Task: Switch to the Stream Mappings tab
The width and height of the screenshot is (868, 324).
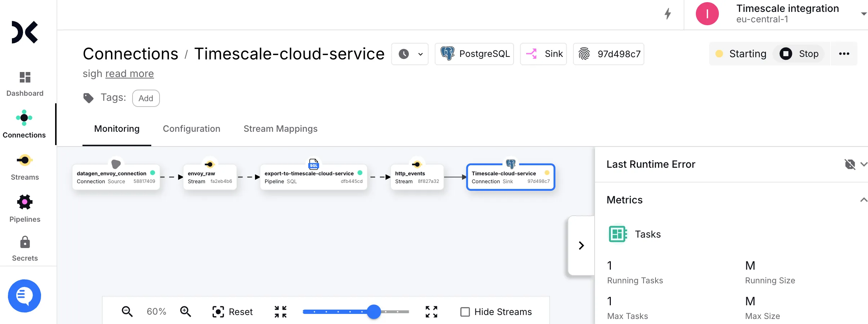Action: pyautogui.click(x=281, y=129)
